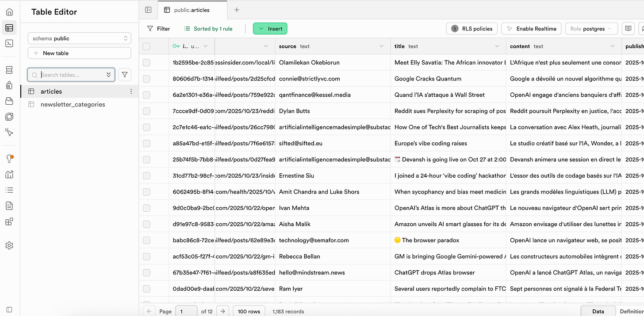
Task: Select the articles table in list
Action: pyautogui.click(x=79, y=91)
